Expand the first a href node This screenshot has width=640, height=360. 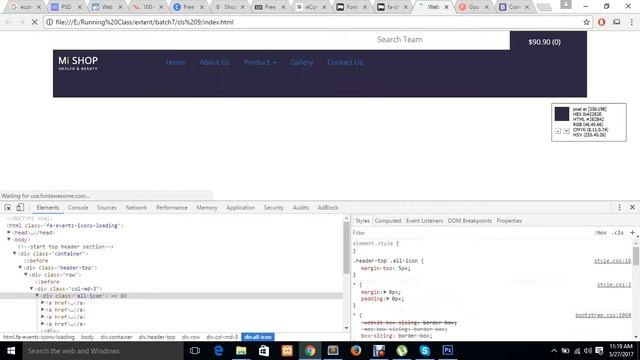tap(43, 303)
